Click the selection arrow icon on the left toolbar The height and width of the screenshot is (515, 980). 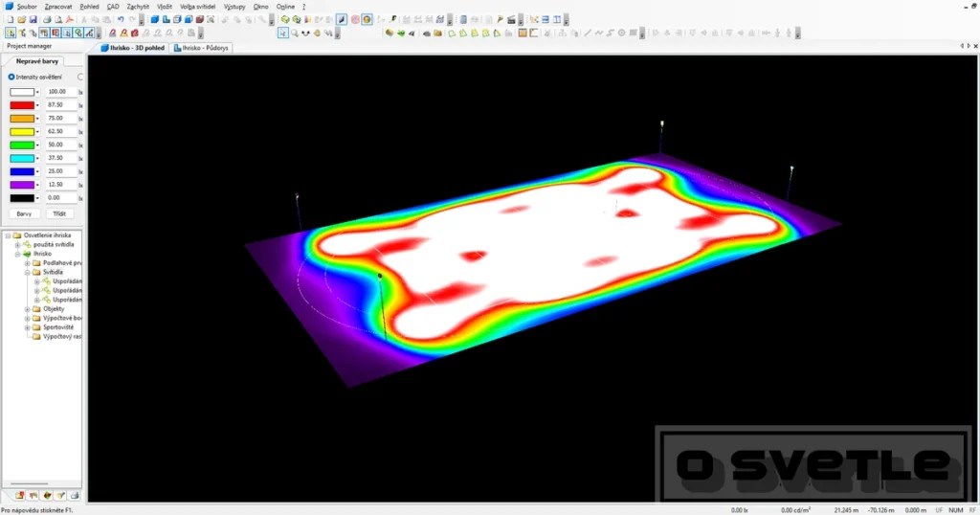pos(10,33)
